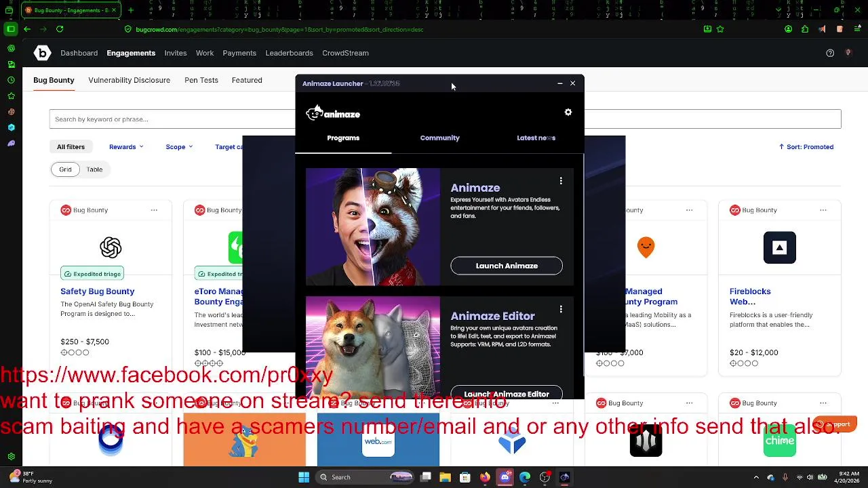Open Discord from the taskbar
The image size is (868, 488).
click(x=505, y=477)
